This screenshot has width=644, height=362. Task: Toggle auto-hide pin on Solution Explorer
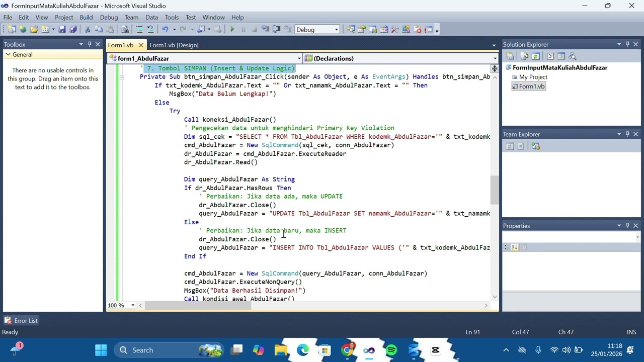click(627, 44)
